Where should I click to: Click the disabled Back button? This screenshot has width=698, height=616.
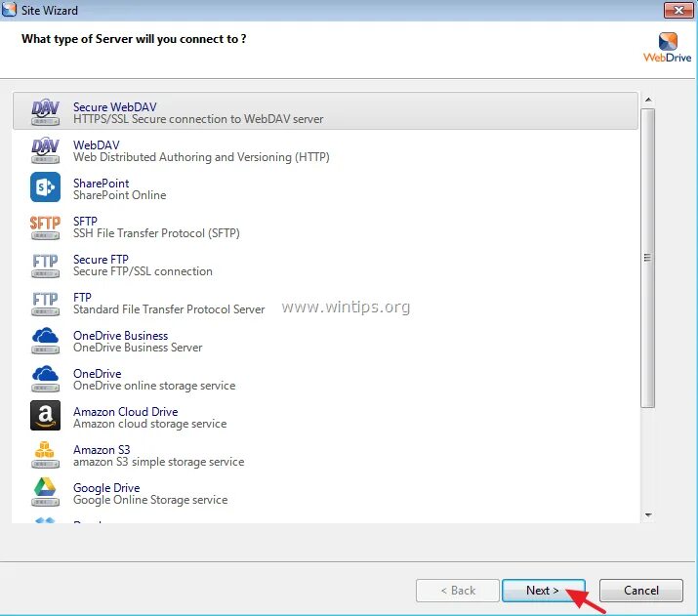pyautogui.click(x=458, y=591)
